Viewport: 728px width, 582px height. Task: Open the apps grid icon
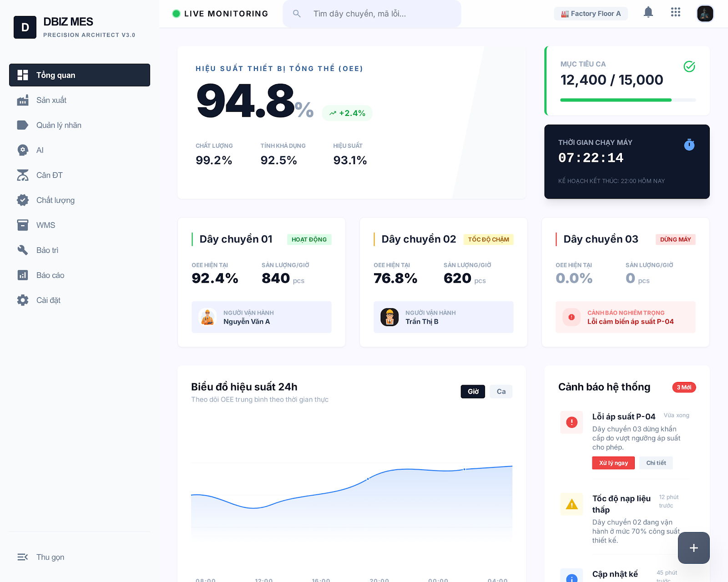click(676, 12)
